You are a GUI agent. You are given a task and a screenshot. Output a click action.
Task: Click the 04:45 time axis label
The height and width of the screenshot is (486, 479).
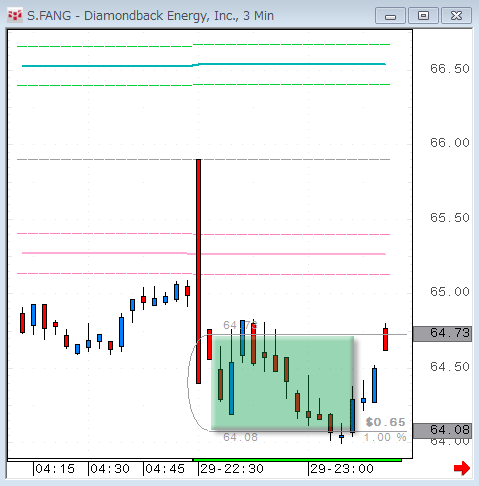point(165,469)
